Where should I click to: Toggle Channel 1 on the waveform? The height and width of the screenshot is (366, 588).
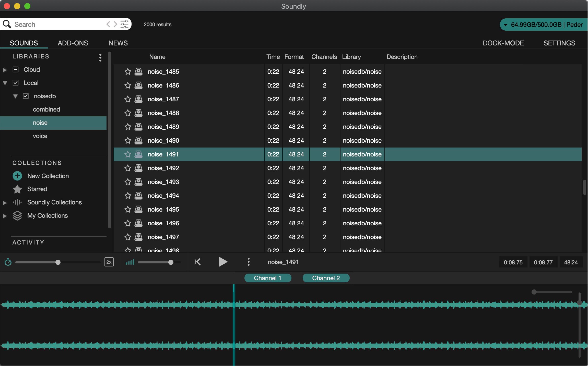268,278
